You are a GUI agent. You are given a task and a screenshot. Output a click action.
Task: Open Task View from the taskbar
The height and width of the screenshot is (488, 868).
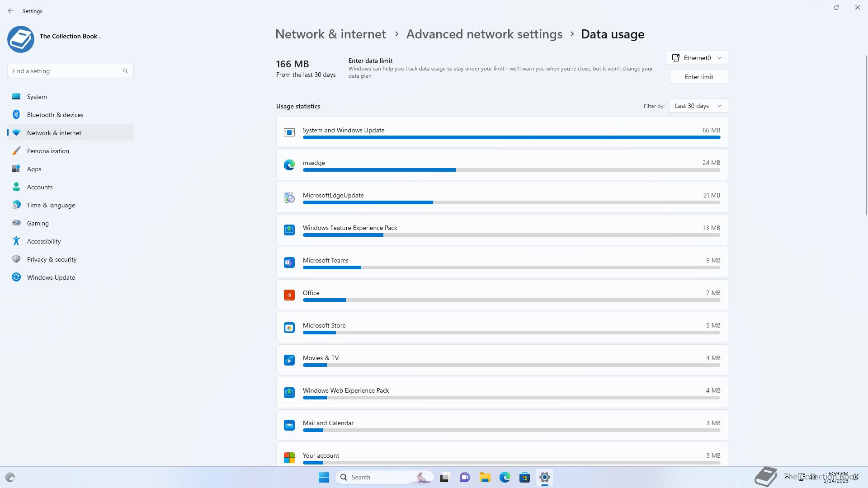[445, 477]
